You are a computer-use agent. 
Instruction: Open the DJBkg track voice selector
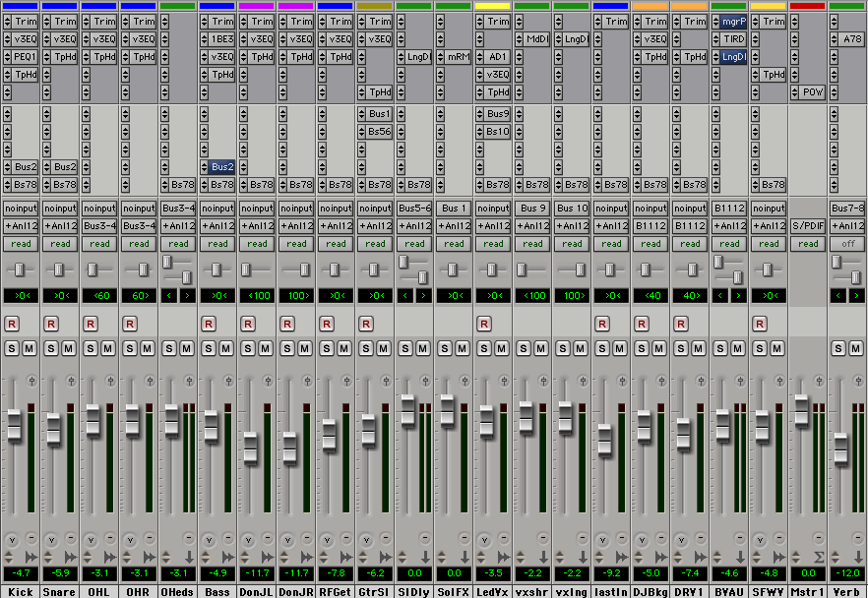pos(642,539)
